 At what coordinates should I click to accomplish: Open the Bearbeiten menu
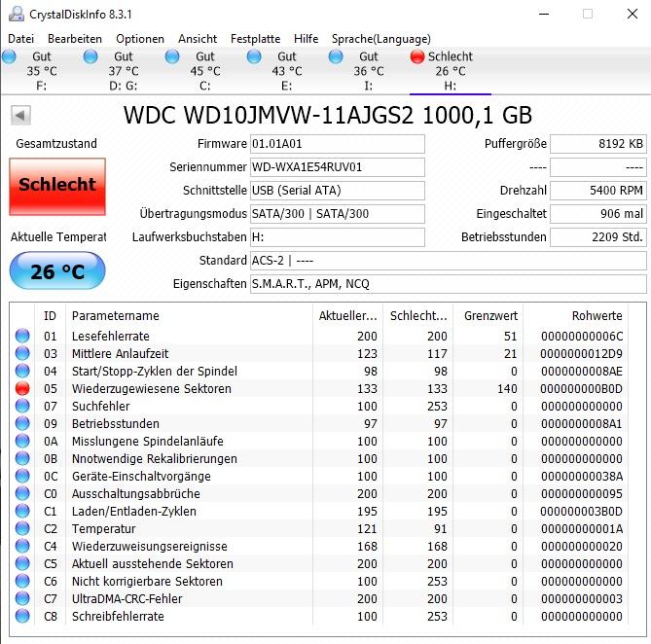coord(75,39)
